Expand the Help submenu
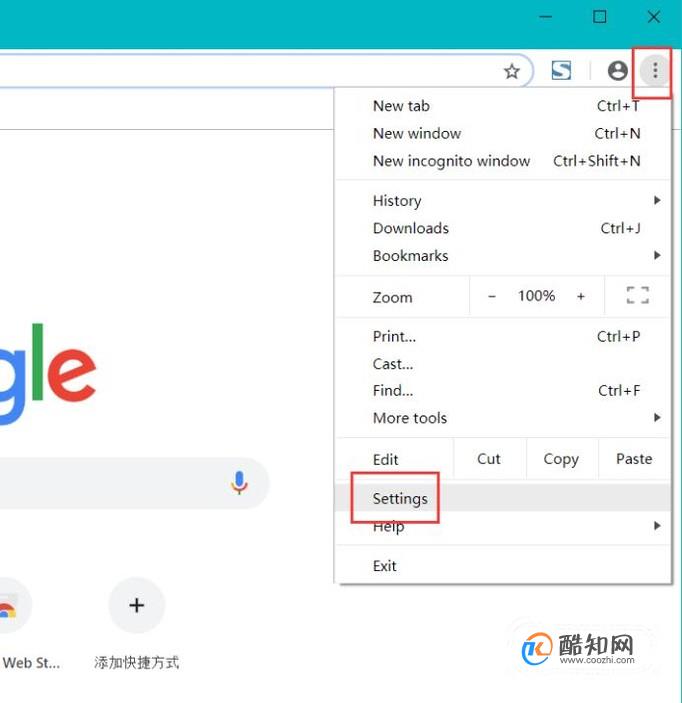The image size is (682, 703). [x=502, y=526]
